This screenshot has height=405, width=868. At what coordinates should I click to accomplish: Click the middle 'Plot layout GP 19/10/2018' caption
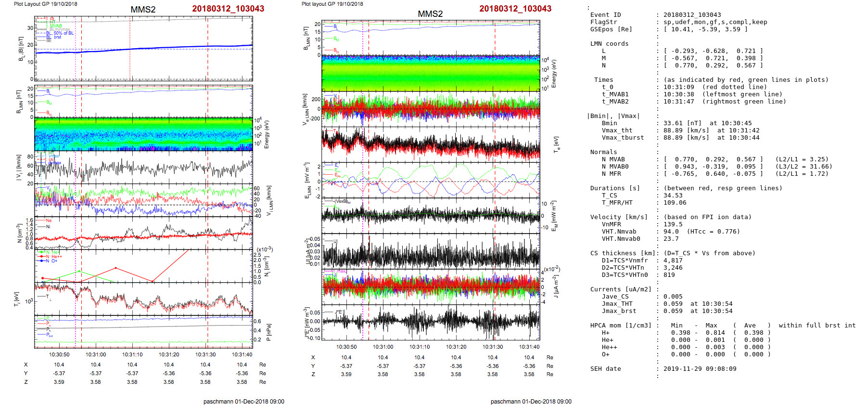click(332, 4)
